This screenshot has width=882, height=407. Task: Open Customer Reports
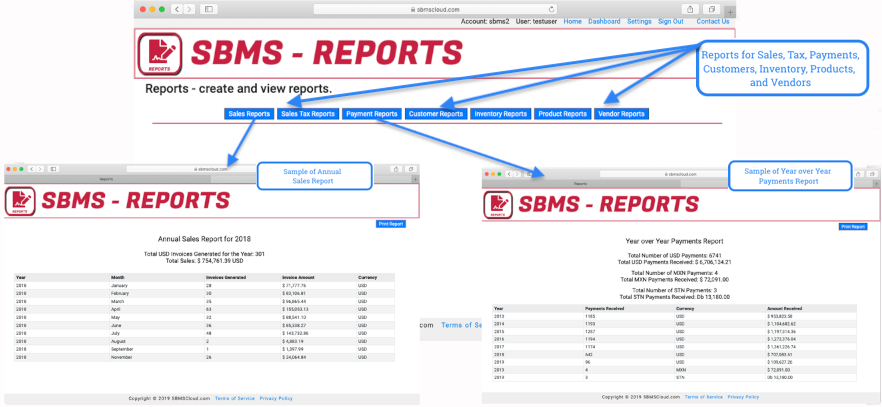tap(436, 114)
